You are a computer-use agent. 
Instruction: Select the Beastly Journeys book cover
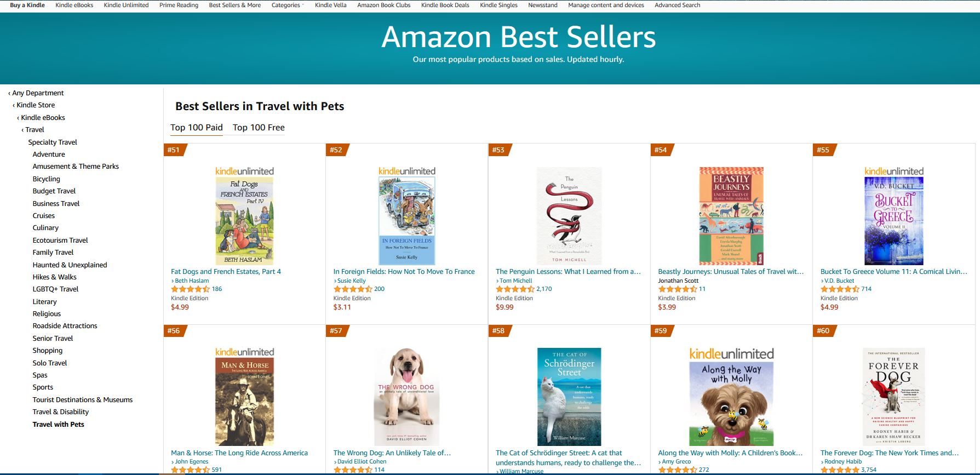[731, 216]
